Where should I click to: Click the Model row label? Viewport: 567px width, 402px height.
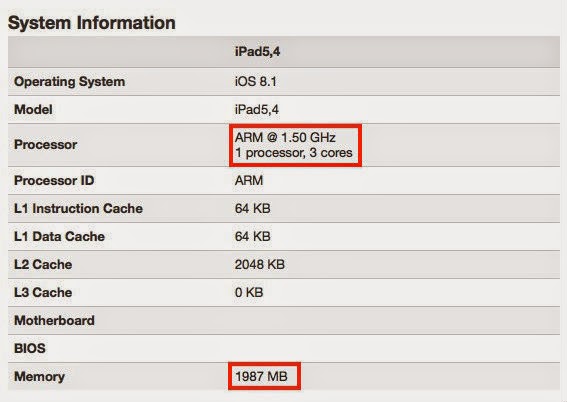[33, 110]
